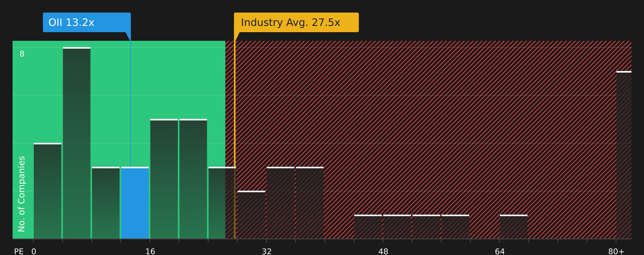The width and height of the screenshot is (644, 255).
Task: Click the PE axis title
Action: tap(19, 251)
